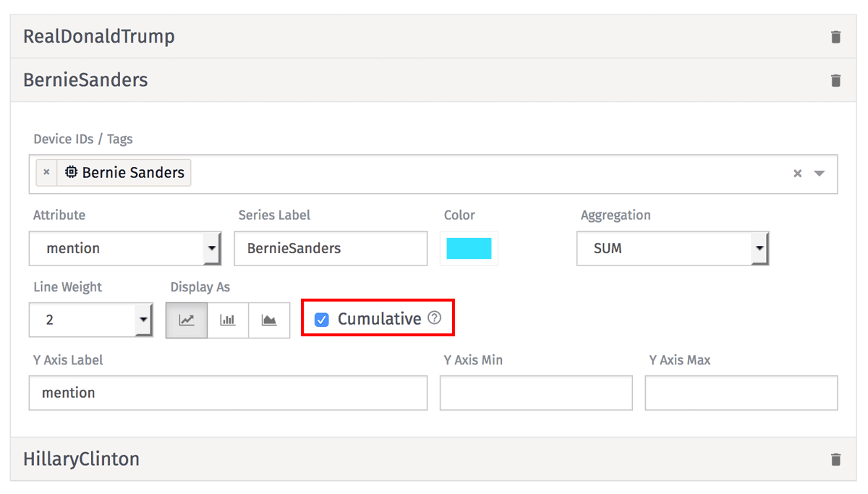The height and width of the screenshot is (494, 868).
Task: Collapse the BernieSanders series panel
Action: [433, 80]
